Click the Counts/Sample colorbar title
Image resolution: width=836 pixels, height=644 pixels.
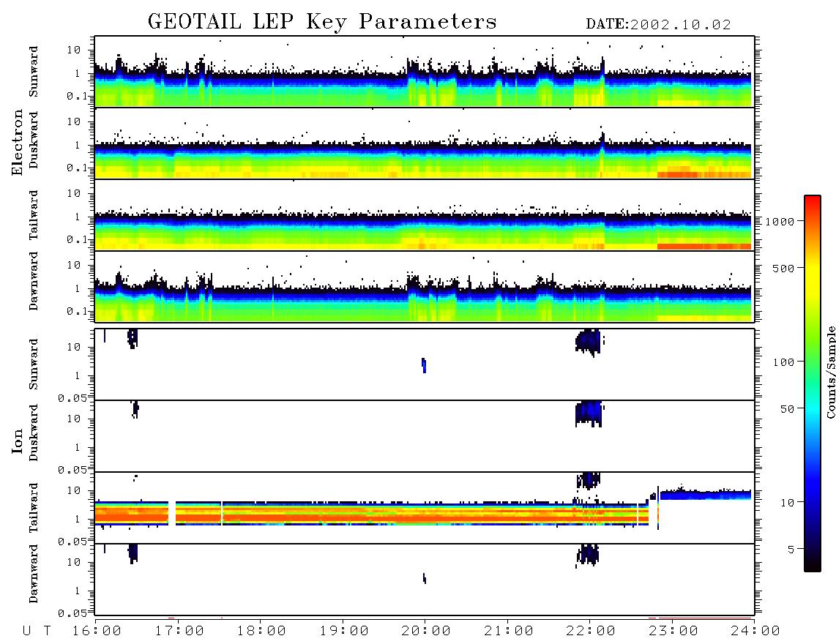coord(831,372)
